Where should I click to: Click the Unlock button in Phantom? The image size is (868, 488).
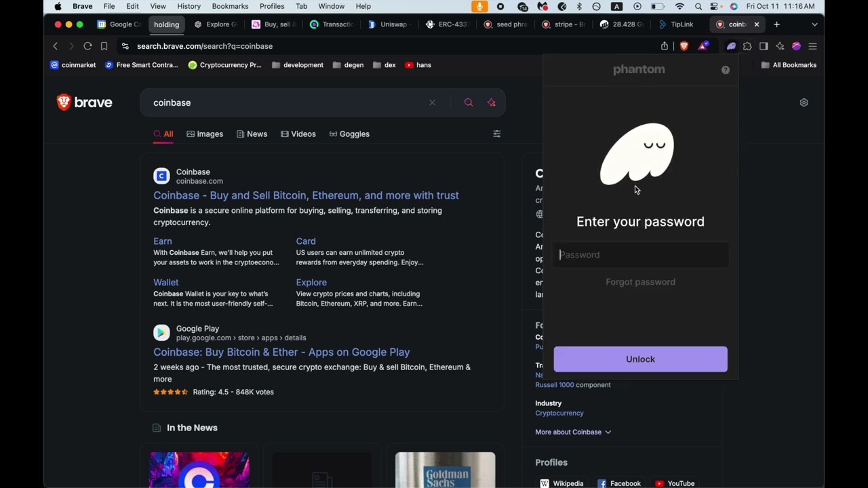tap(640, 359)
